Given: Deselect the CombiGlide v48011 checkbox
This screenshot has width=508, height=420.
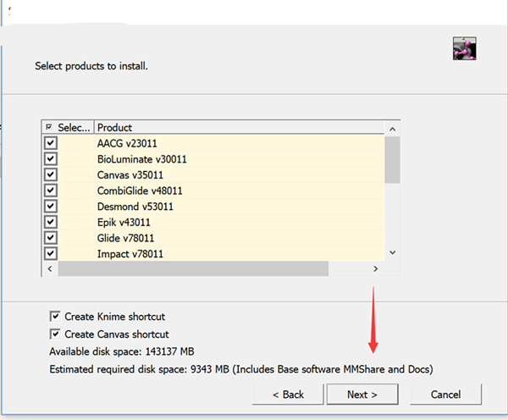Looking at the screenshot, I should pyautogui.click(x=51, y=191).
